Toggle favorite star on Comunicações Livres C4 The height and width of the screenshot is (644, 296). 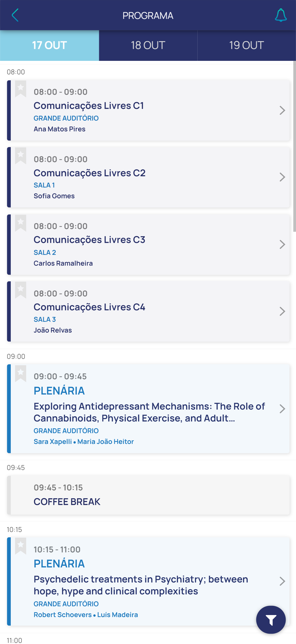click(x=21, y=290)
